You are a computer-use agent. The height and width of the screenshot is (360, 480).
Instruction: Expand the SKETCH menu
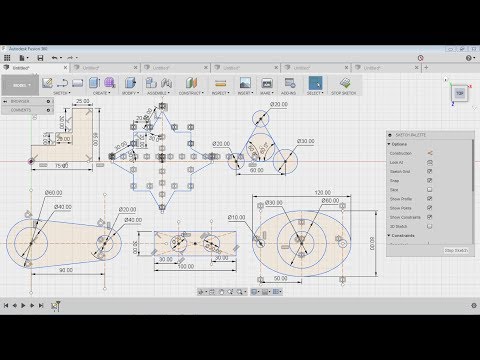pos(62,93)
